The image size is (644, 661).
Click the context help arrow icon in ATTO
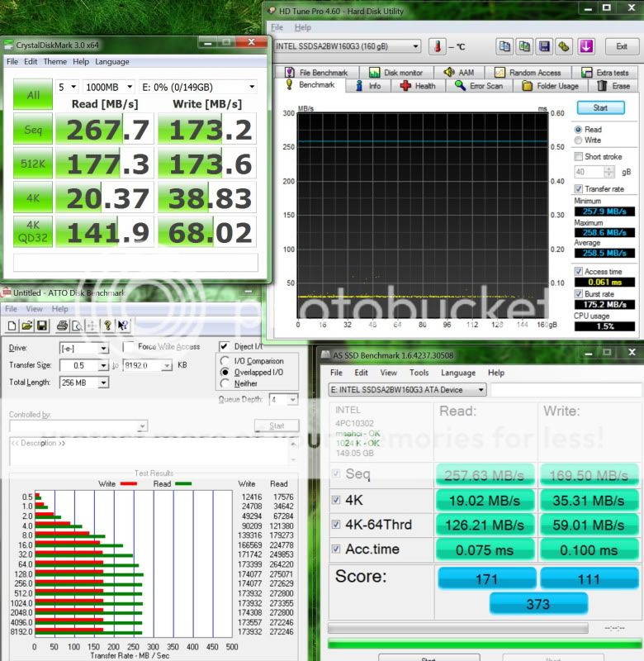tap(124, 326)
